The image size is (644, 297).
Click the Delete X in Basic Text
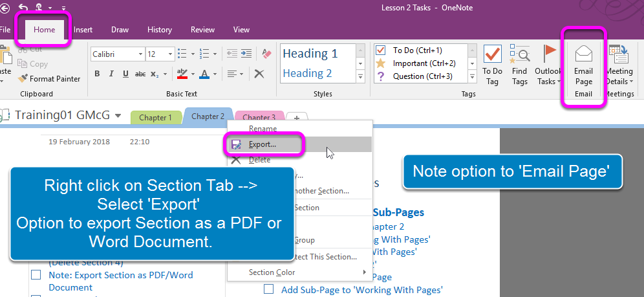tap(259, 74)
